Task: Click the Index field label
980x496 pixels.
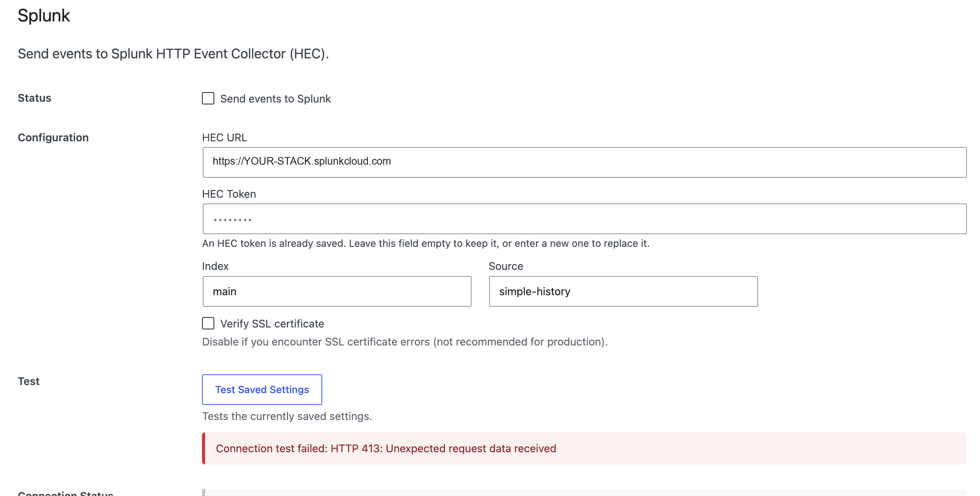Action: point(215,266)
